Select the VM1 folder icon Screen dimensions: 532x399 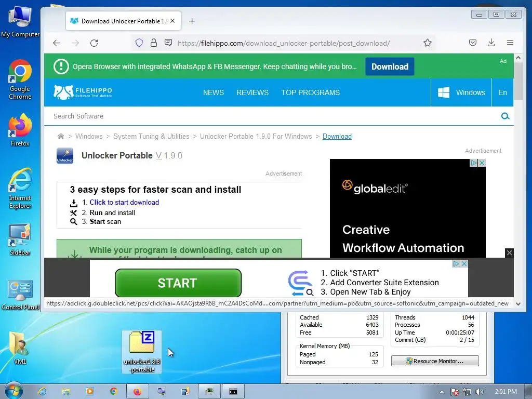(20, 348)
